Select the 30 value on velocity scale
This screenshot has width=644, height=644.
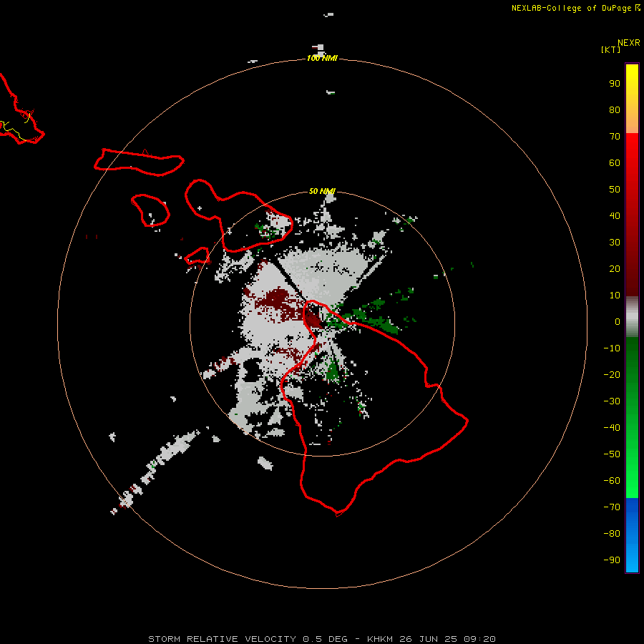615,243
